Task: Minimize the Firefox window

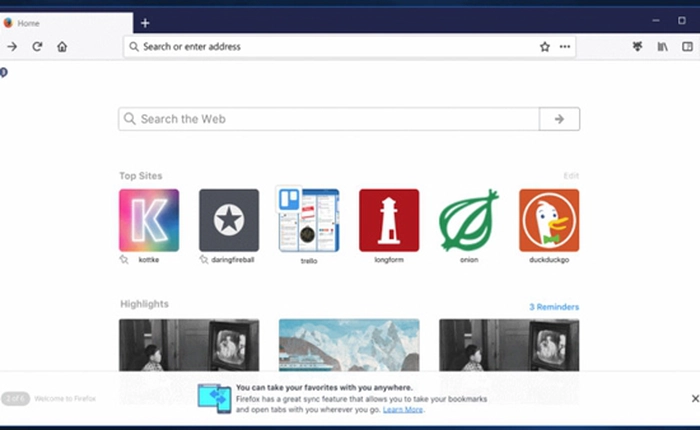Action: [x=656, y=21]
